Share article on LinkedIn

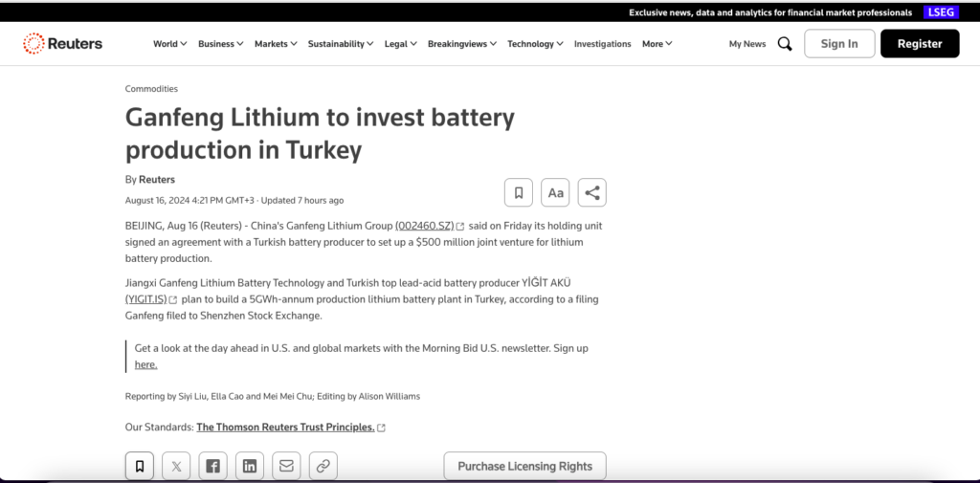tap(250, 466)
